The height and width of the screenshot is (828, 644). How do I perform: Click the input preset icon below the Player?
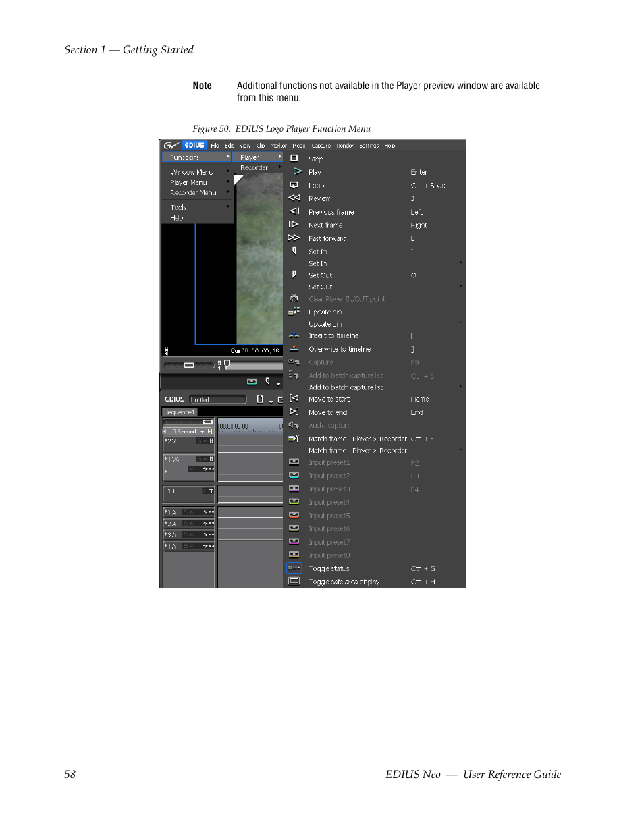click(x=252, y=381)
